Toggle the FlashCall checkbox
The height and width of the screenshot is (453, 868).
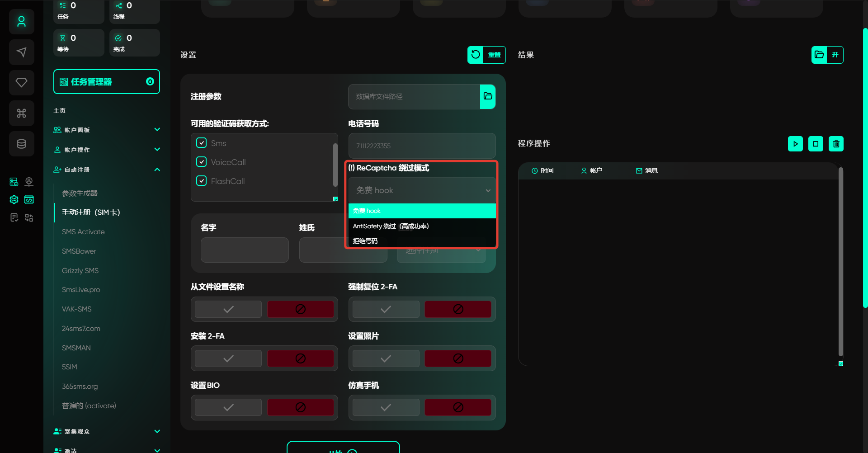202,181
